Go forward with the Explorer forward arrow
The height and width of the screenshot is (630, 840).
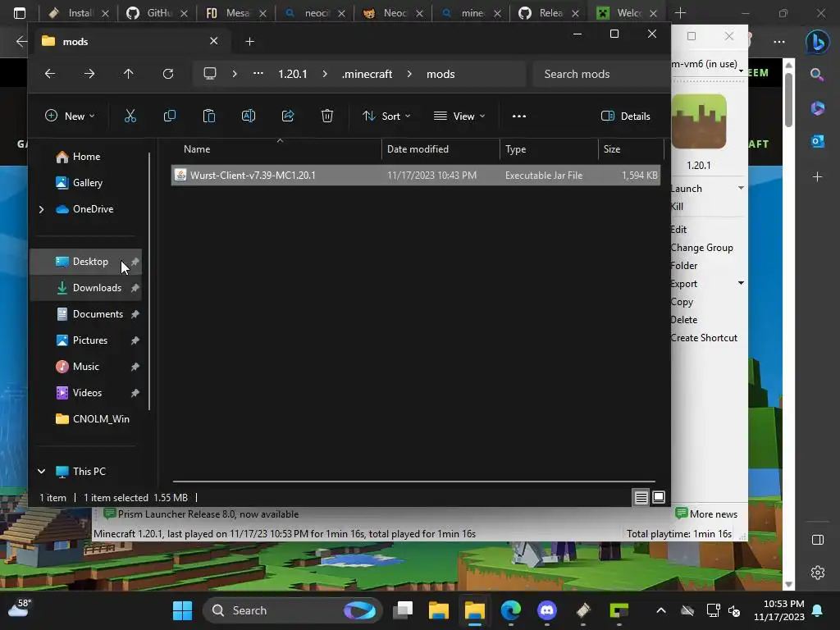(x=89, y=74)
